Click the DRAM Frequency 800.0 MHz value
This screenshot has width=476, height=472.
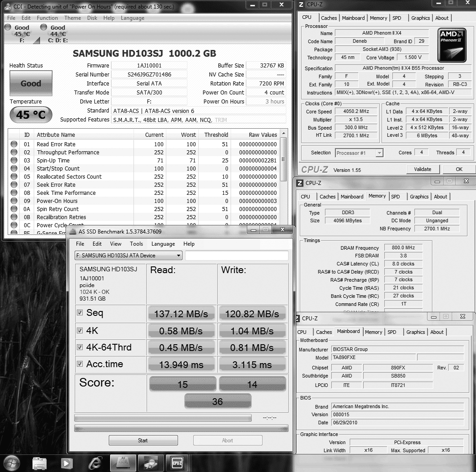(x=403, y=248)
